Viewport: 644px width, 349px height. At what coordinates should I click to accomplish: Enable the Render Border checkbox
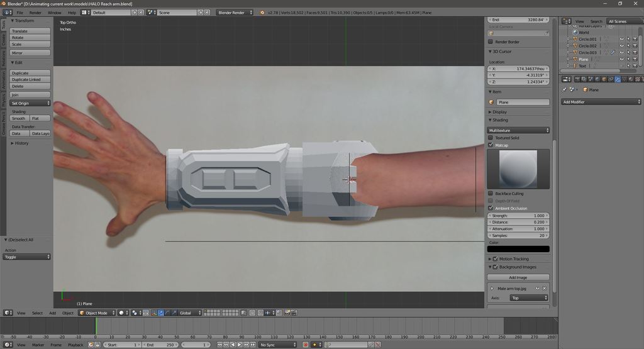[x=491, y=42]
